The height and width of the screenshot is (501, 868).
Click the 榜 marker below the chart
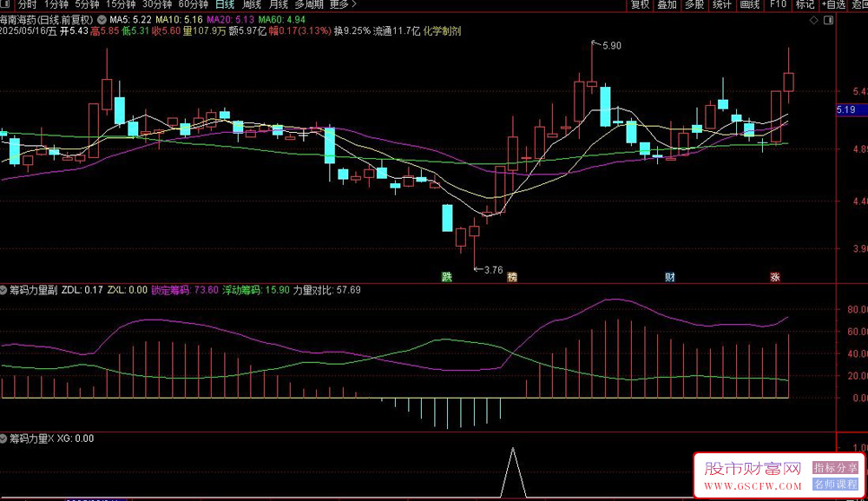tap(512, 277)
